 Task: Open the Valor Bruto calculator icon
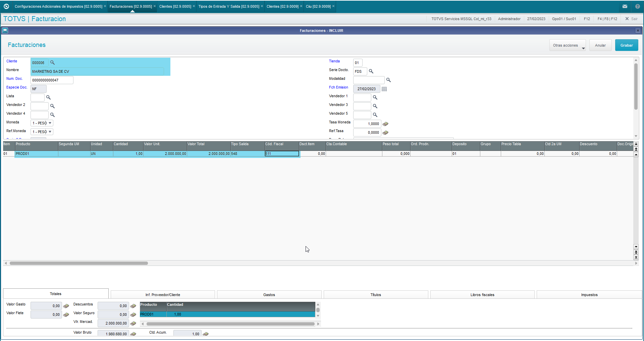[x=133, y=334]
